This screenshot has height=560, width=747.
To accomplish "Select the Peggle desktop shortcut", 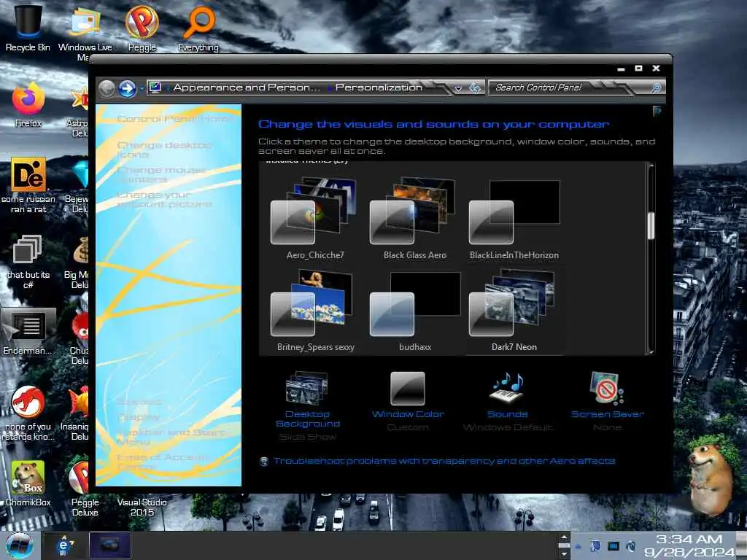I will (x=142, y=28).
